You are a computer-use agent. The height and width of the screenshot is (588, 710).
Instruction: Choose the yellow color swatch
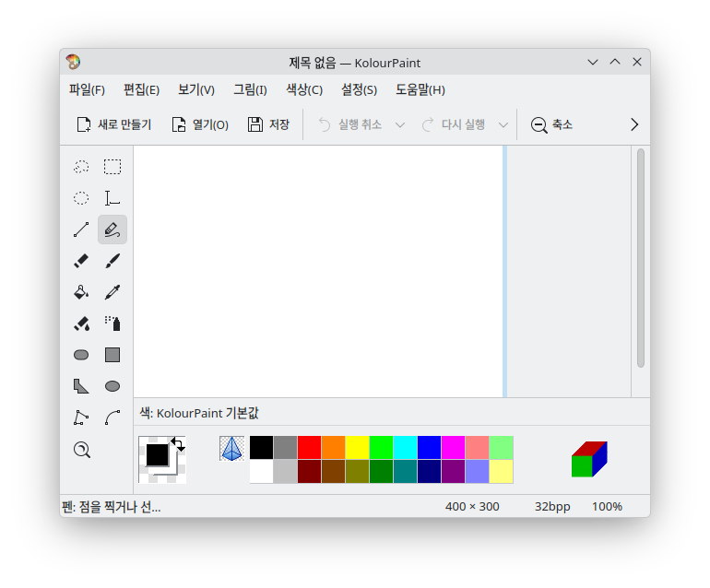pyautogui.click(x=357, y=448)
